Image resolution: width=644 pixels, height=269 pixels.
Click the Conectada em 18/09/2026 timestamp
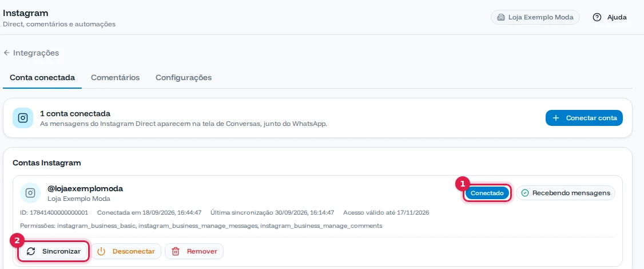pyautogui.click(x=149, y=213)
